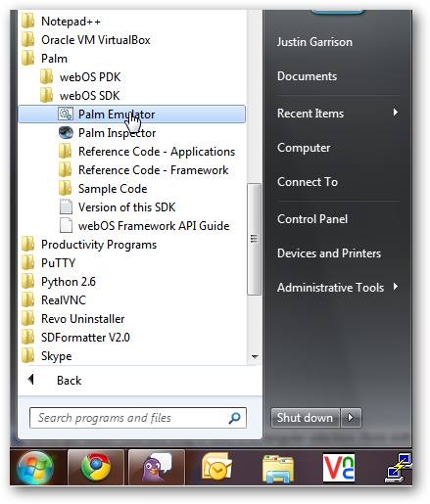This screenshot has height=504, width=430.
Task: Click the search magnifier icon
Action: [x=234, y=418]
